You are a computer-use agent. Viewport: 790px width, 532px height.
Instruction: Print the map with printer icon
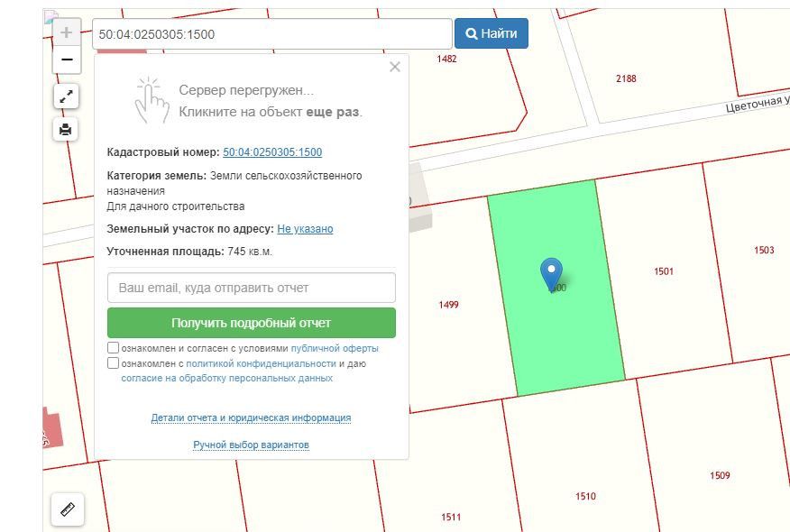tap(66, 130)
